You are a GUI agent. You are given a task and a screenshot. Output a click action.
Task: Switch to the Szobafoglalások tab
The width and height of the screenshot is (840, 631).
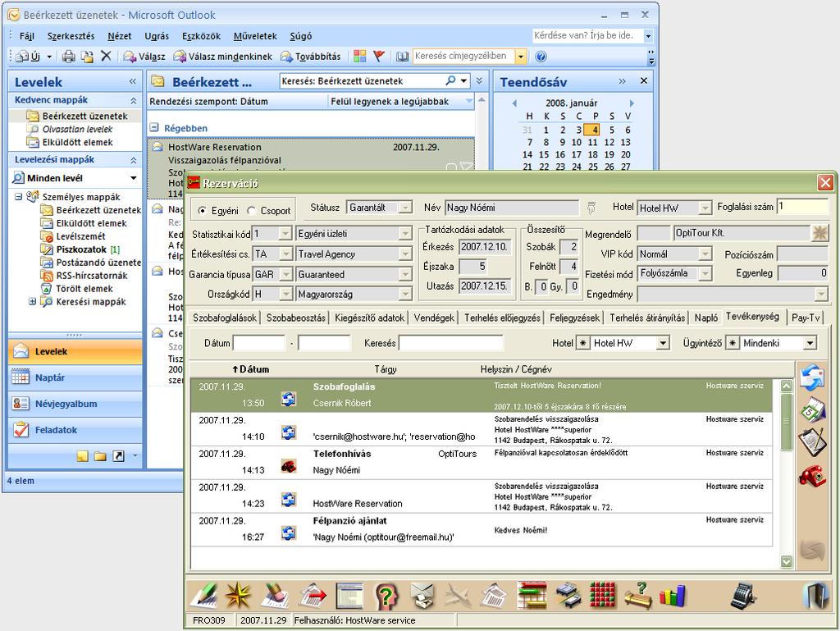point(225,318)
